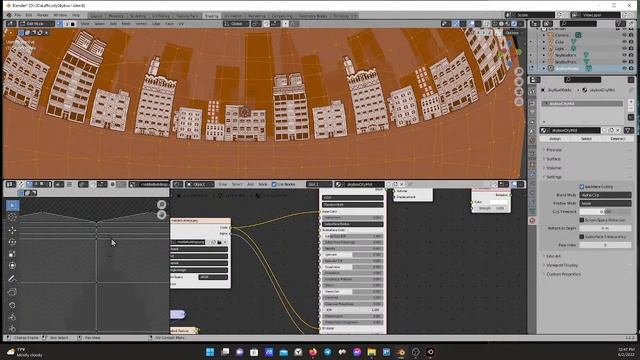The image size is (640, 360).
Task: Switch perspective/orthographic gizmo in 3D viewport
Action: [519, 101]
